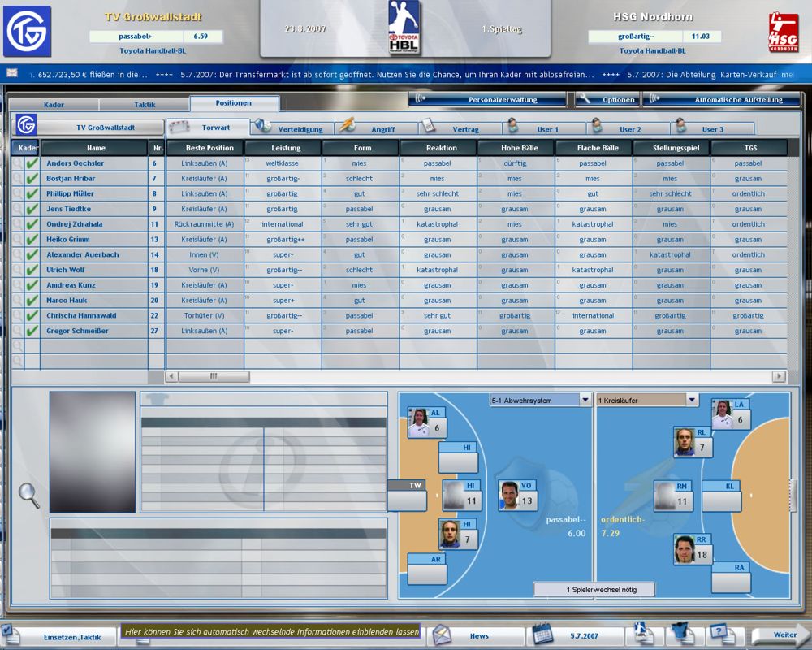Click the large magnifying glass icon
812x650 pixels.
(x=29, y=495)
